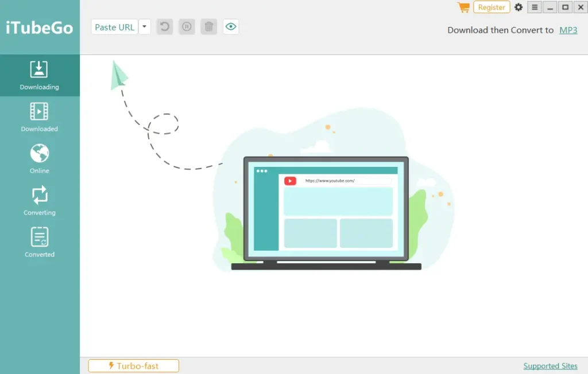
Task: Open the Downloading section
Action: (x=40, y=75)
